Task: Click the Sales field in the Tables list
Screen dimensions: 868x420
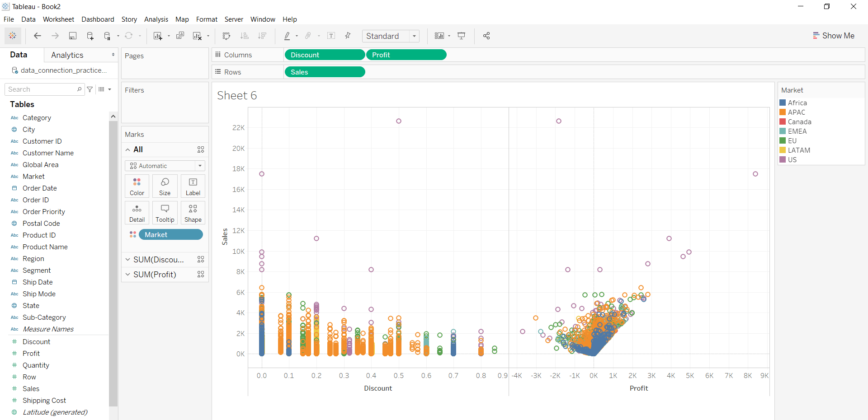Action: pos(31,388)
